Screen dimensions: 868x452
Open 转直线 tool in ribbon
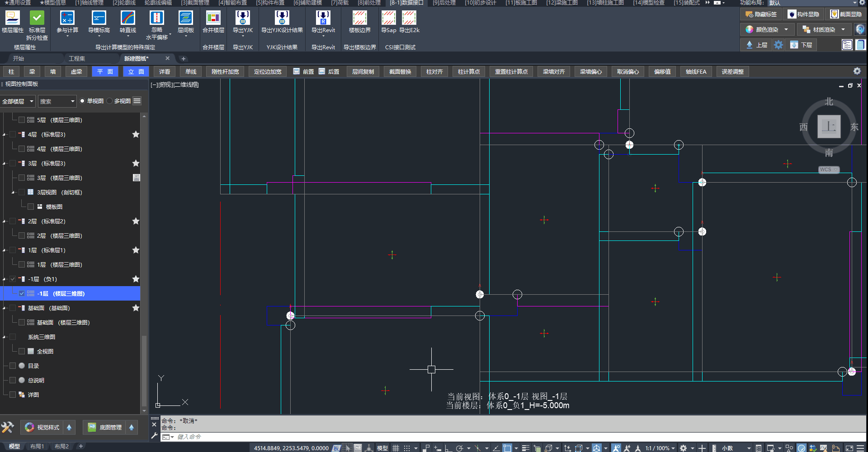tap(127, 18)
